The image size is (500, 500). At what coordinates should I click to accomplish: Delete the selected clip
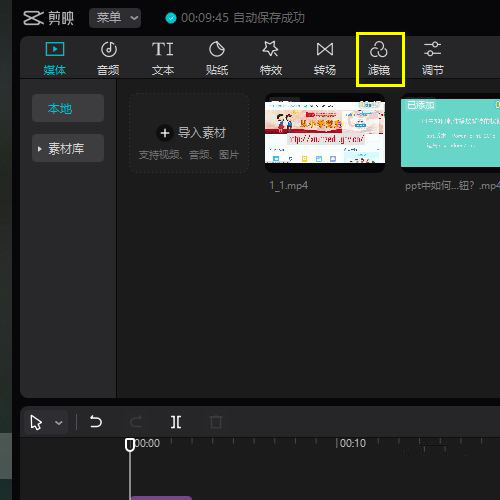216,422
